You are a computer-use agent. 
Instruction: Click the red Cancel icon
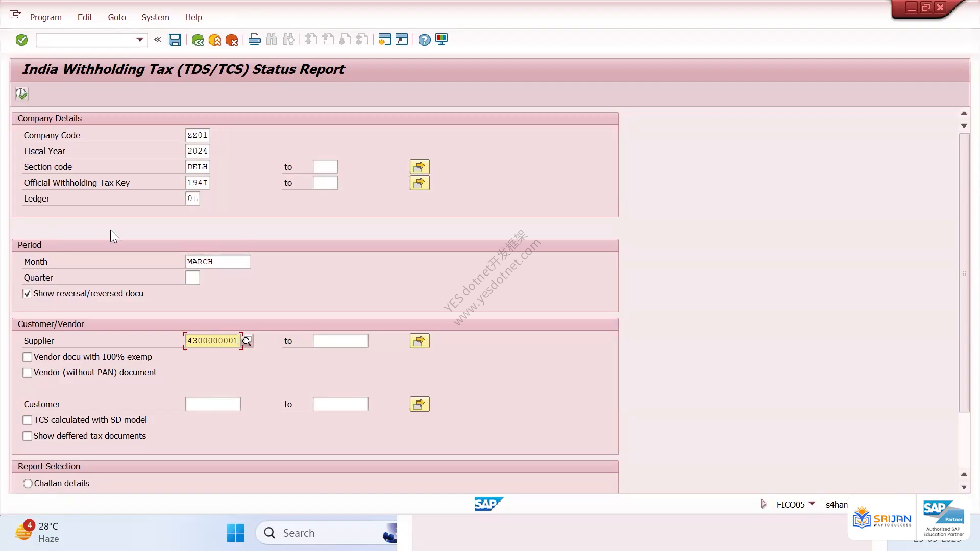pos(232,40)
